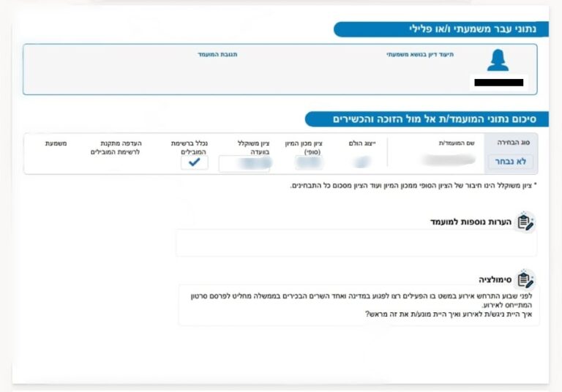Click the simulation question line איך היית ניגש/ת
Screen dimensions: 562x392
[449, 314]
